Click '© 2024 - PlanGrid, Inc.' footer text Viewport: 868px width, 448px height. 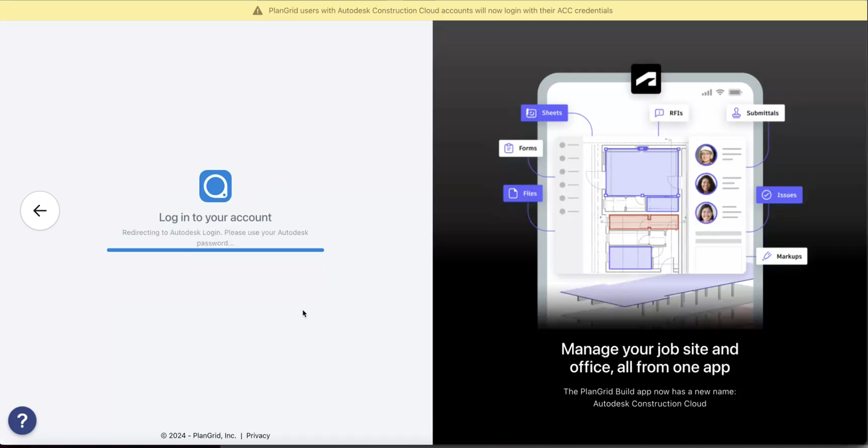[x=198, y=436]
